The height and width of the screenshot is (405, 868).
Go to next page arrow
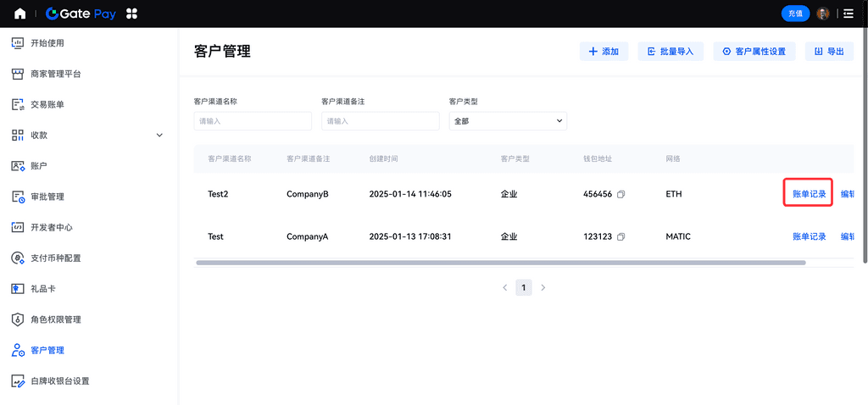coord(543,288)
